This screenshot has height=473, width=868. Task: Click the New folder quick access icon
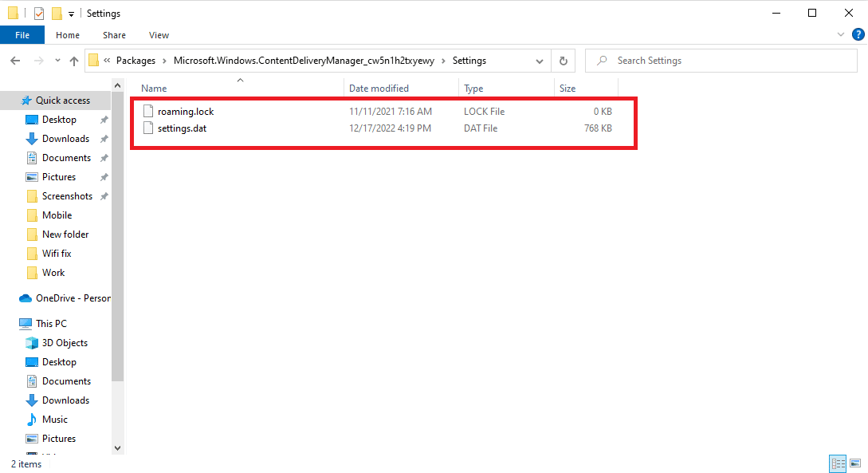pos(57,14)
